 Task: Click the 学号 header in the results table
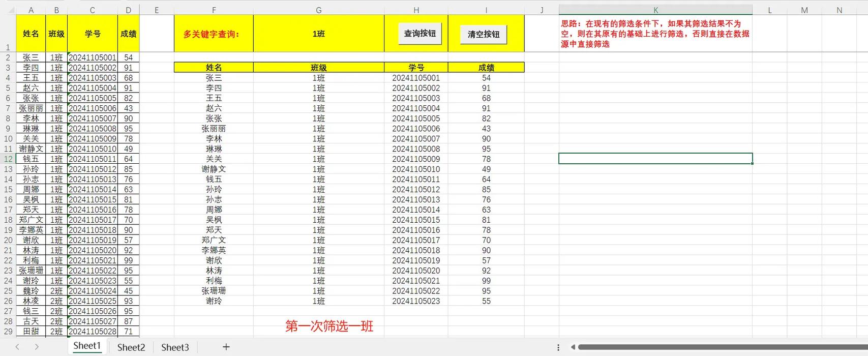coord(416,68)
